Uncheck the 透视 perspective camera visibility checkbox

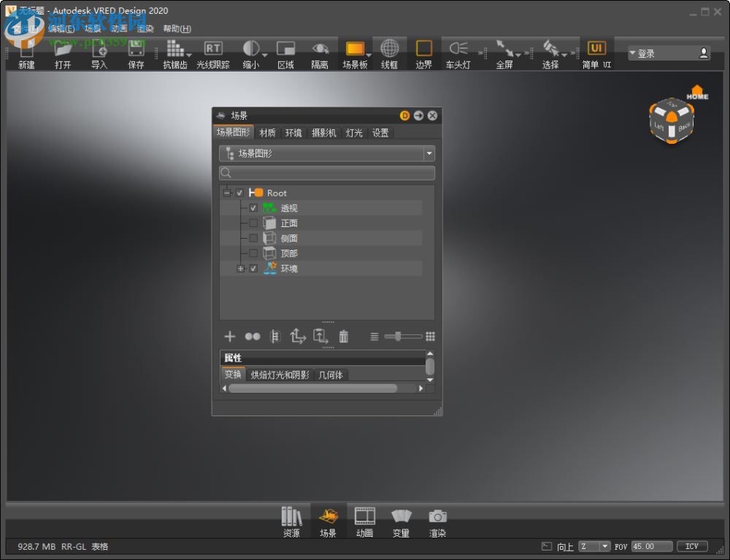click(254, 208)
